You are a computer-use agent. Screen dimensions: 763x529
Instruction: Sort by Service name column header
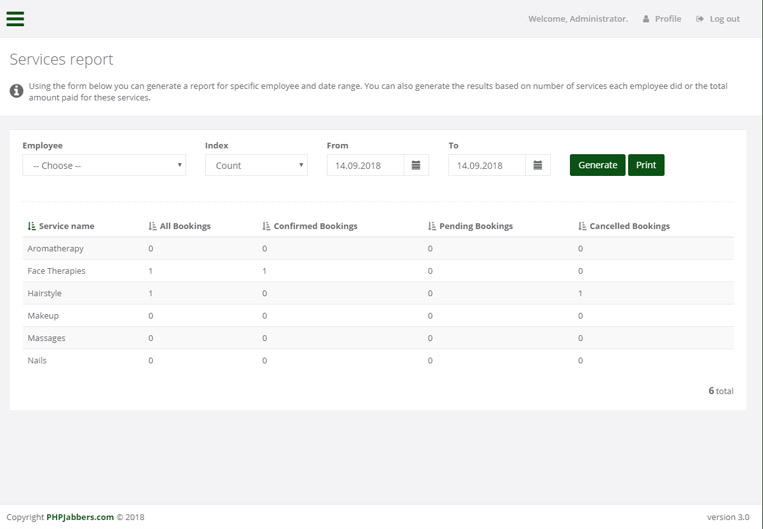[67, 226]
